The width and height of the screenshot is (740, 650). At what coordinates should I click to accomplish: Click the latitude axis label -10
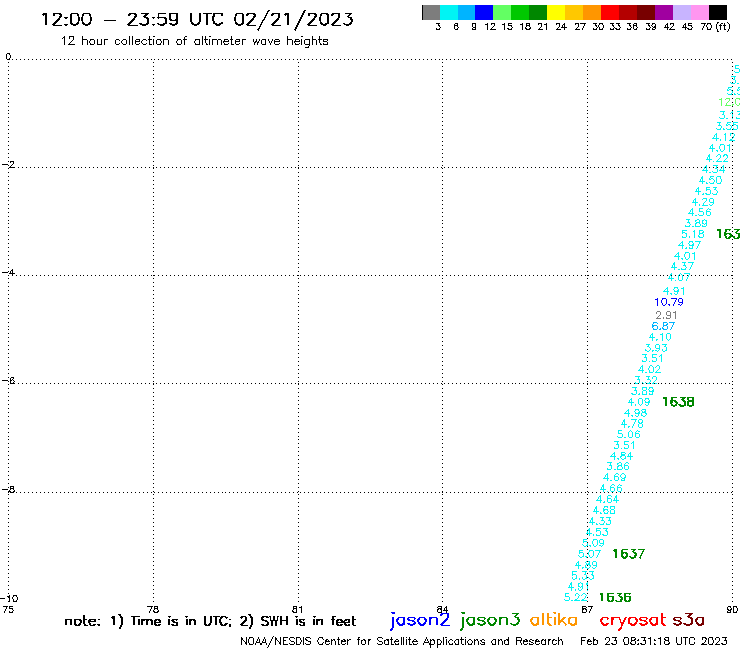(x=9, y=599)
